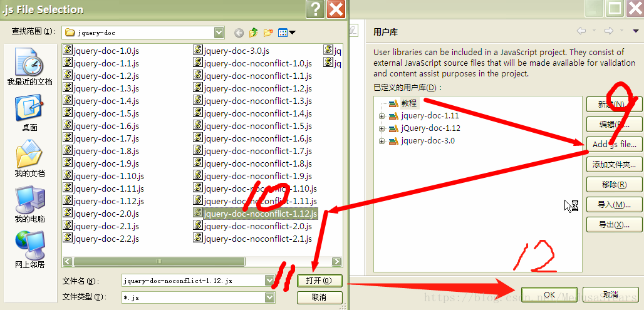Click the 添加文件夹... button
The height and width of the screenshot is (310, 644).
pyautogui.click(x=614, y=165)
